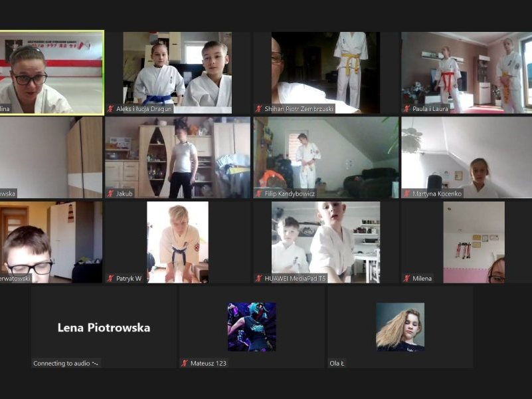Select the Shihan Piotr Zembrzuski video tile

(325, 72)
